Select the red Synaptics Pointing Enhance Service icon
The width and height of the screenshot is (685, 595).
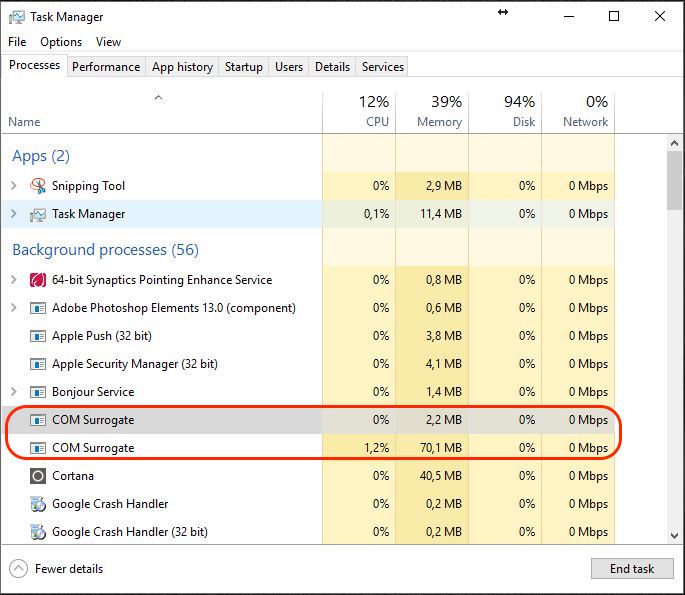tap(38, 280)
